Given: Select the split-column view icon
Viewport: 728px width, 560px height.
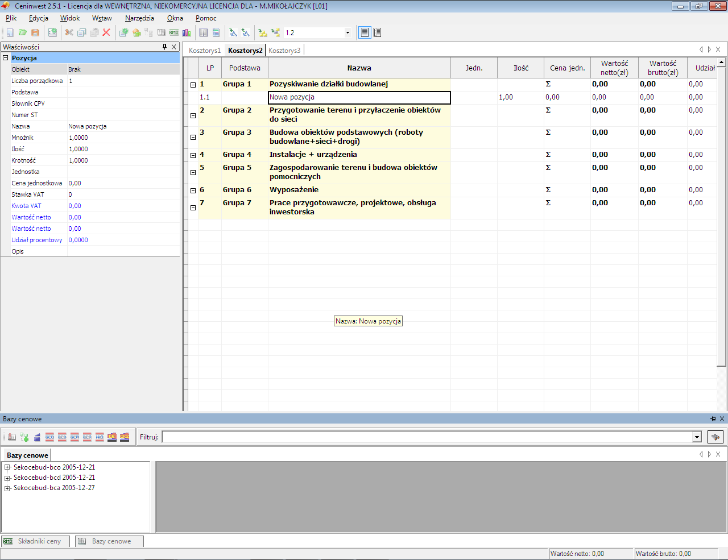Looking at the screenshot, I should (377, 32).
